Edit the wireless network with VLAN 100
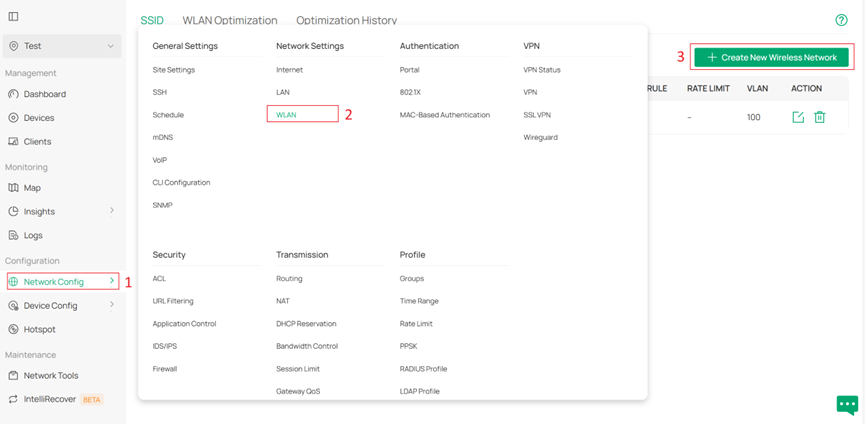Image resolution: width=865 pixels, height=424 pixels. 798,117
